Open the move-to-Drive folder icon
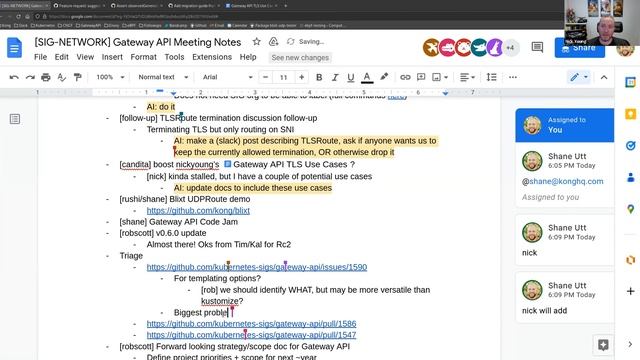640x360 pixels. (273, 42)
